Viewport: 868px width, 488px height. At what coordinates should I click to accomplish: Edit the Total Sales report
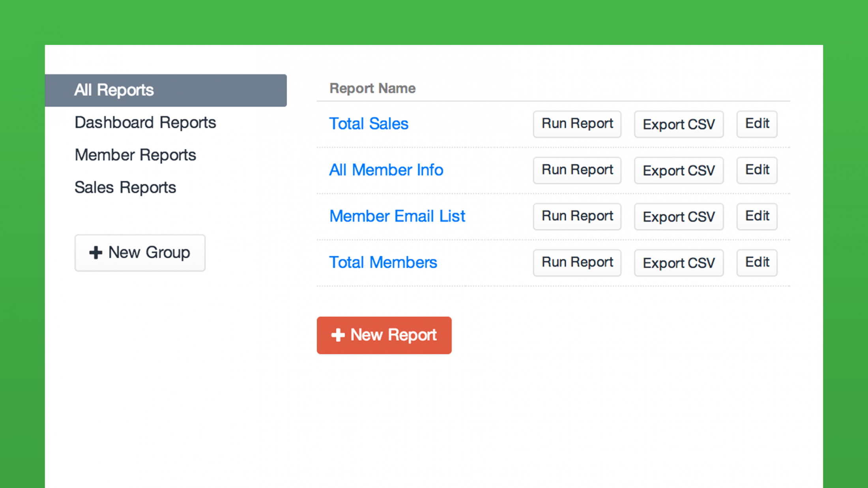(756, 123)
